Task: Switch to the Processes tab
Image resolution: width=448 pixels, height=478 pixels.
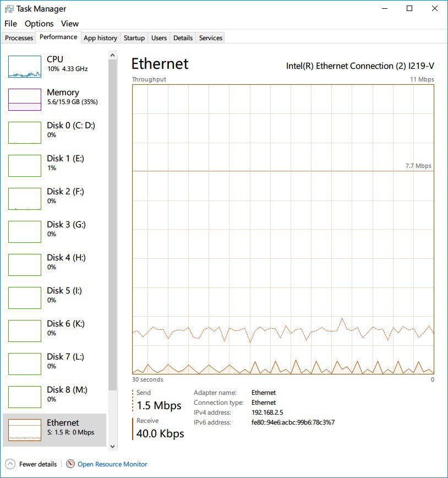Action: [x=19, y=38]
